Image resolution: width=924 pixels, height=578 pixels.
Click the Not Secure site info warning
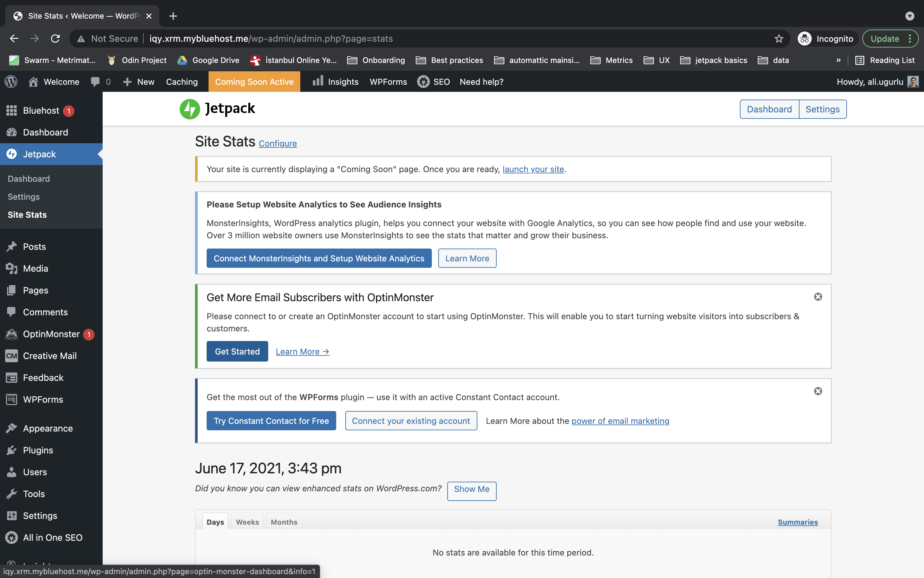pos(108,39)
